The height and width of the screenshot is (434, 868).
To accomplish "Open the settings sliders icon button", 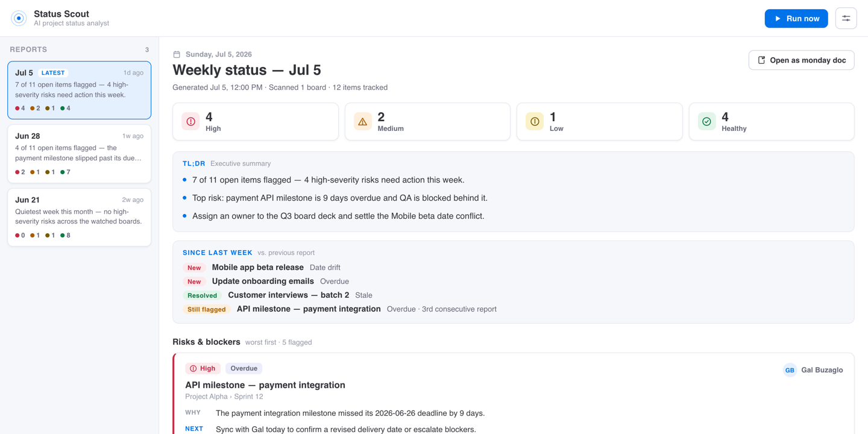I will [846, 19].
